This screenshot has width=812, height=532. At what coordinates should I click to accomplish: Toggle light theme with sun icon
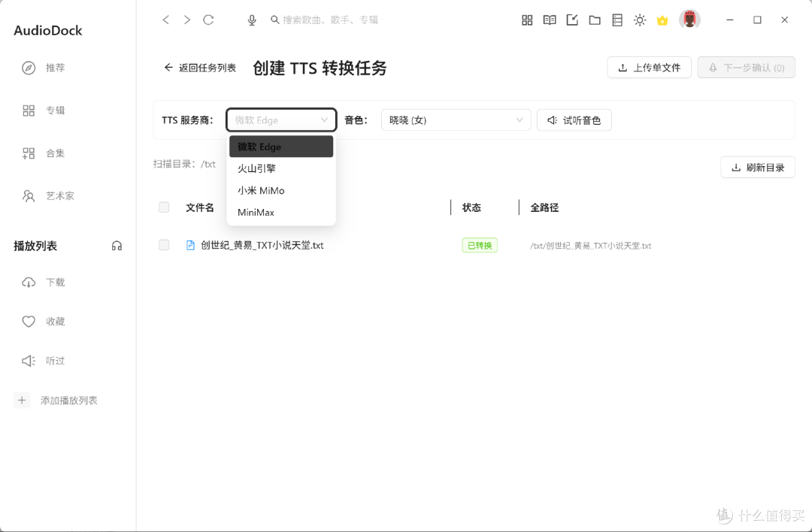tap(640, 20)
